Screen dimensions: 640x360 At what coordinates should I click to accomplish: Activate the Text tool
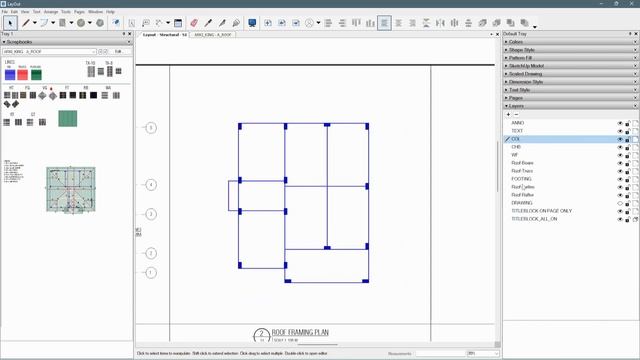click(x=132, y=23)
